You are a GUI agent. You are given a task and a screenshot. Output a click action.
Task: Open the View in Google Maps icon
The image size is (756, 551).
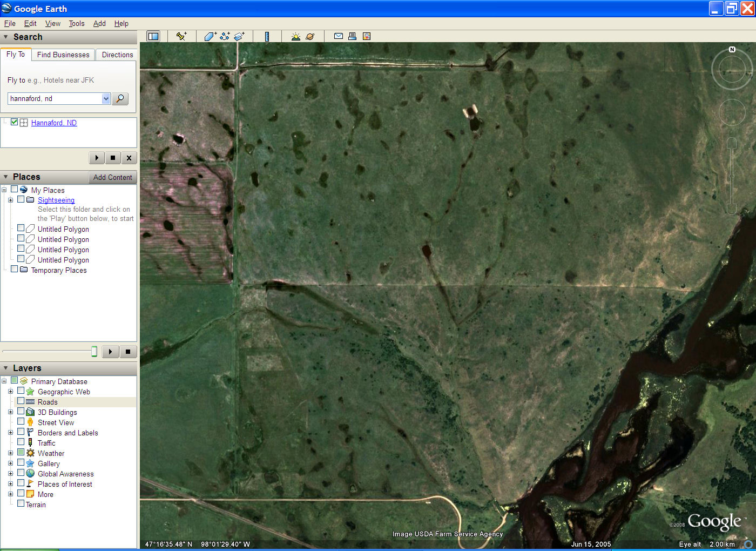(x=367, y=36)
